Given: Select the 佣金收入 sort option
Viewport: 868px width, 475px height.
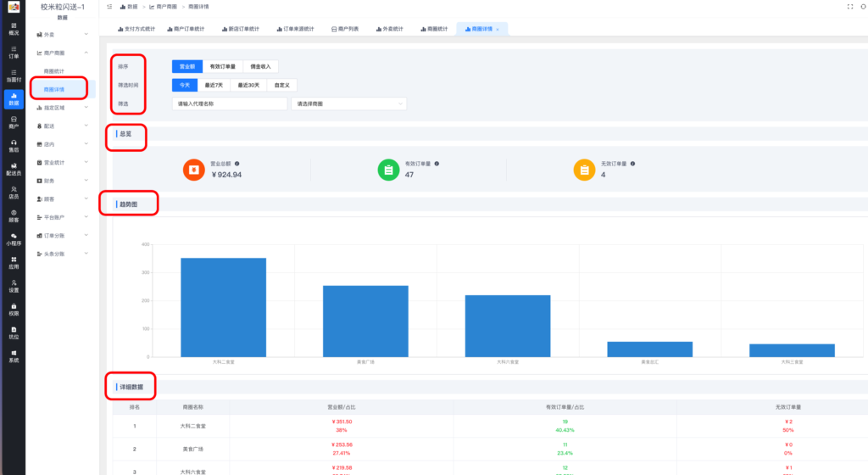Looking at the screenshot, I should click(x=260, y=66).
